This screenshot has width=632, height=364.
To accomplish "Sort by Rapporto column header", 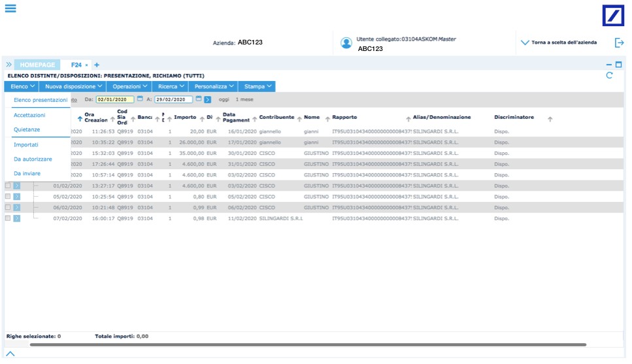I will (344, 117).
